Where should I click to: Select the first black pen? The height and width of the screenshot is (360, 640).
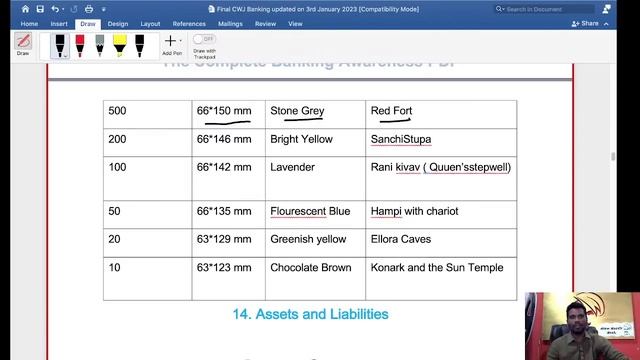pyautogui.click(x=60, y=46)
